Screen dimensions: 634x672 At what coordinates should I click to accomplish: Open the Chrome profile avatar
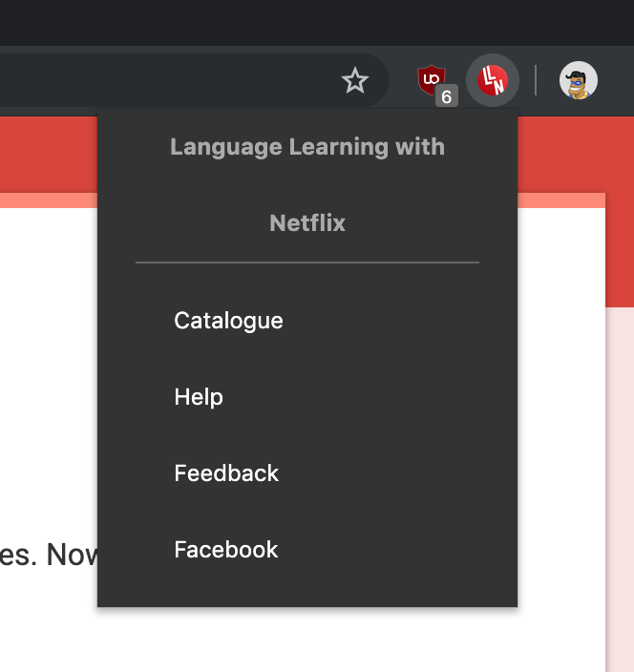point(579,80)
